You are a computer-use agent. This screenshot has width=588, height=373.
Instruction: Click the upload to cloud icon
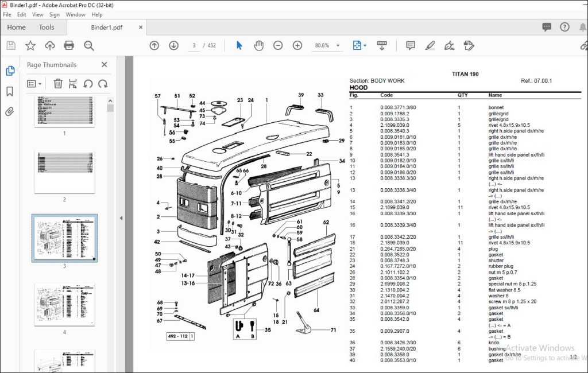[50, 45]
